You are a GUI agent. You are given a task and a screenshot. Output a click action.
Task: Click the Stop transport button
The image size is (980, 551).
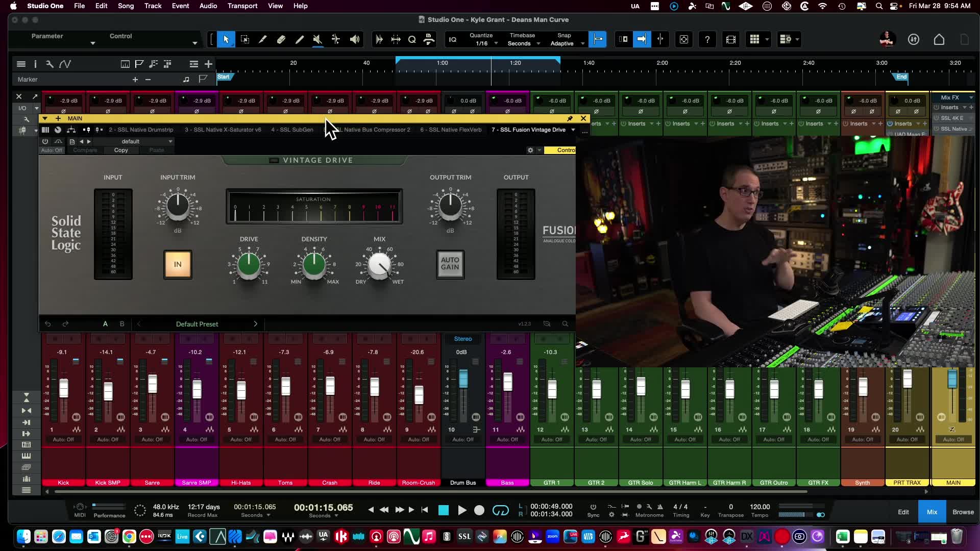click(444, 510)
